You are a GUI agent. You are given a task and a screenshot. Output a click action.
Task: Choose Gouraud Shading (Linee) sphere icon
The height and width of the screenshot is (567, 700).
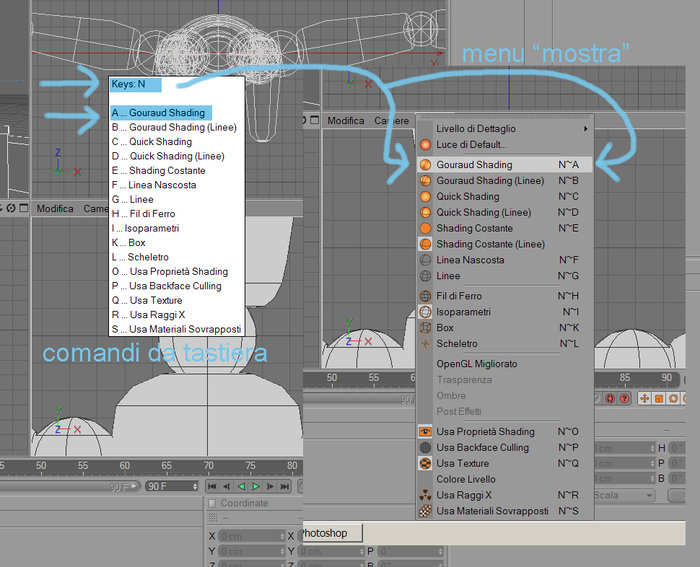425,180
